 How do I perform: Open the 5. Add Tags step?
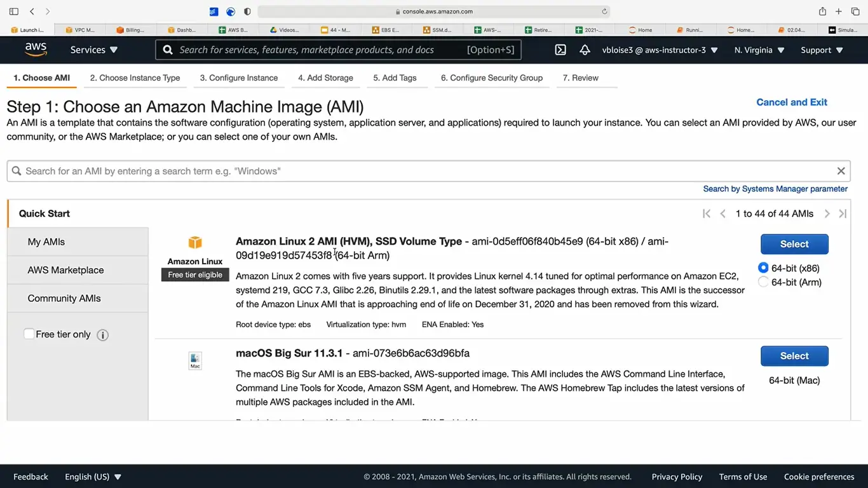(395, 78)
